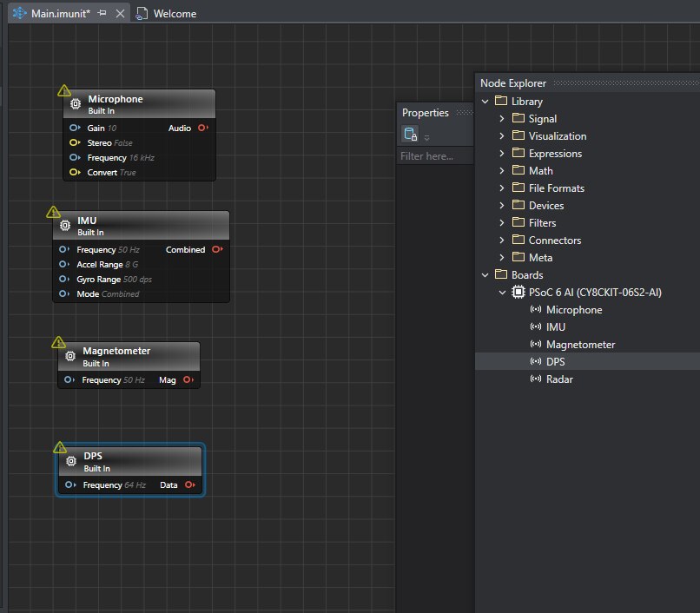Click the Combined output port of IMU
The height and width of the screenshot is (613, 700).
pos(217,249)
